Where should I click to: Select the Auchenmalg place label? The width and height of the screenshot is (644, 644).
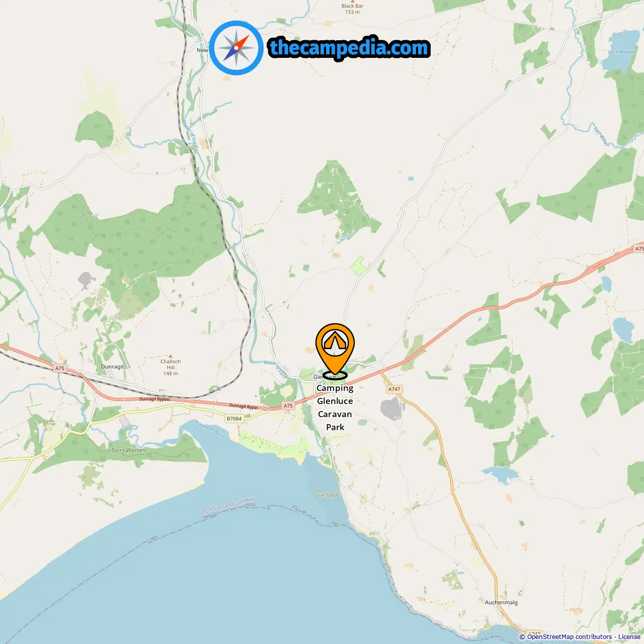coord(501,602)
